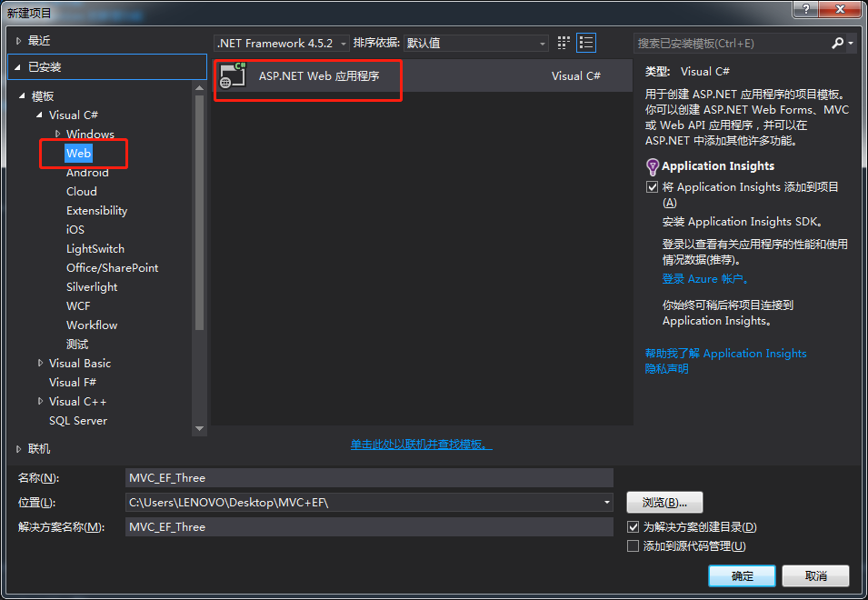Switch to medium icons list view
868x600 pixels.
pos(586,43)
